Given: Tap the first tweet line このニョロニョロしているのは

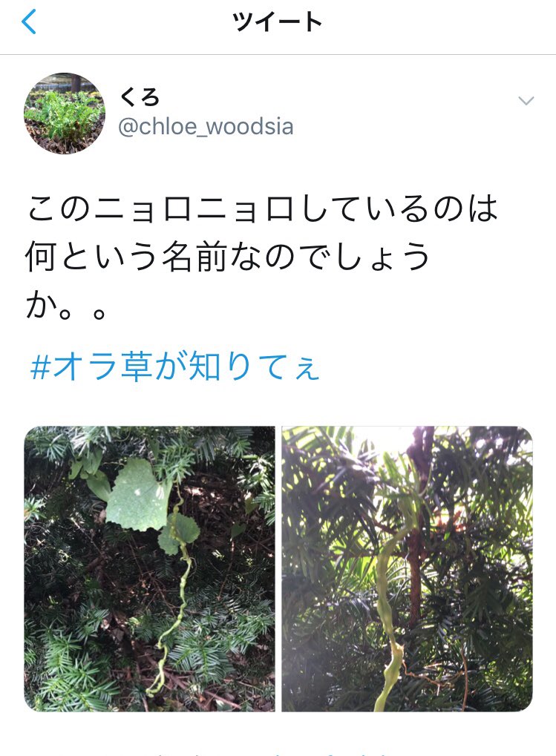Looking at the screenshot, I should pyautogui.click(x=262, y=208).
